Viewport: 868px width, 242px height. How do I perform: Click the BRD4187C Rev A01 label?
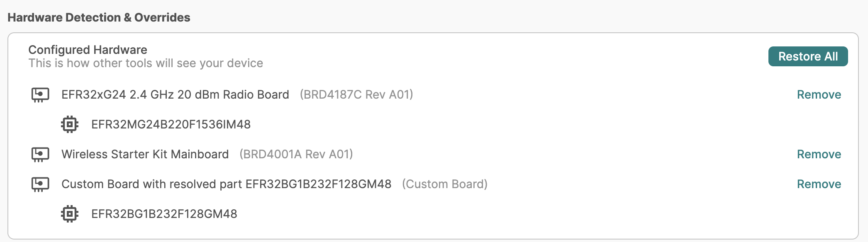(356, 94)
